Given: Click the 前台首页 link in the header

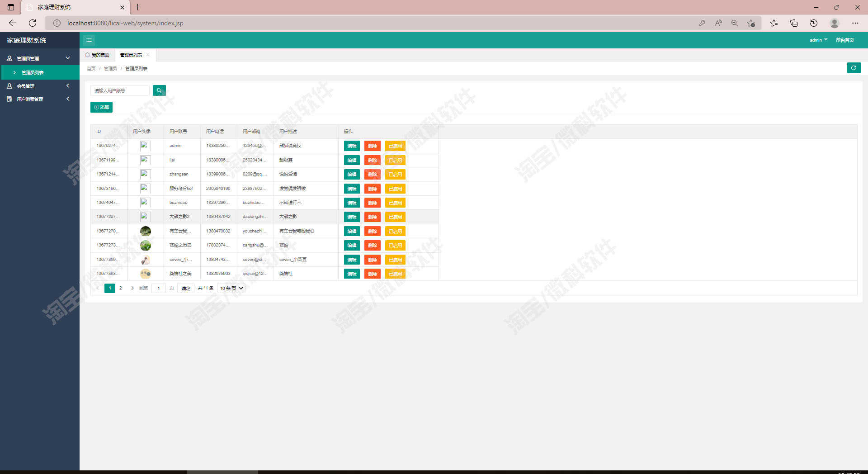Looking at the screenshot, I should pos(845,40).
